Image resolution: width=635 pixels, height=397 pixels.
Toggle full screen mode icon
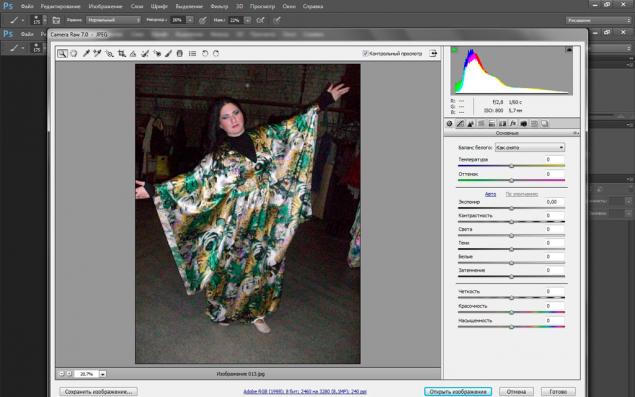pyautogui.click(x=433, y=53)
